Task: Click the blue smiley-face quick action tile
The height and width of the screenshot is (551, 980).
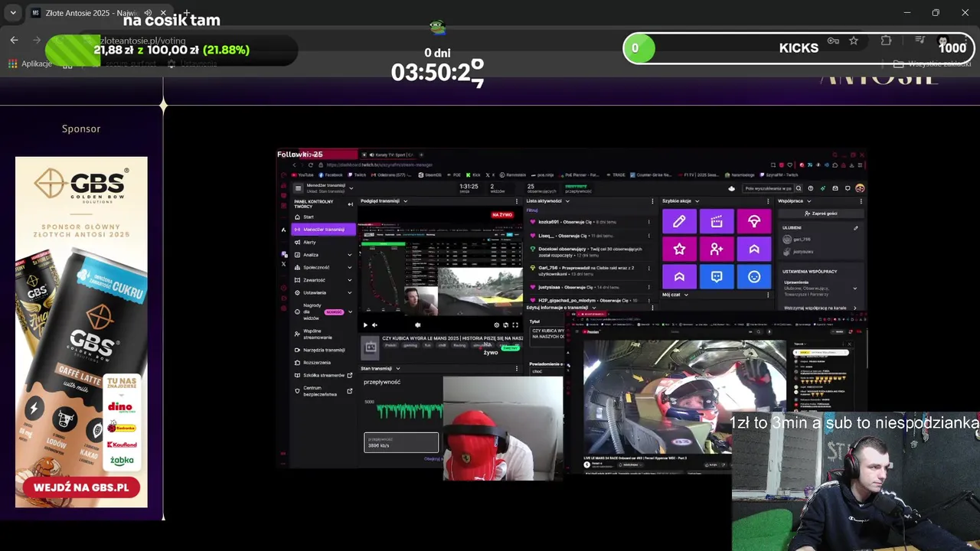Action: point(754,276)
